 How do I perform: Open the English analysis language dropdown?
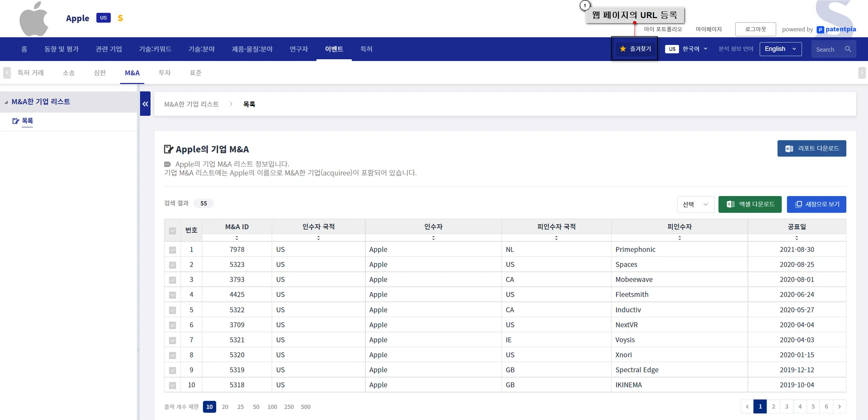tap(780, 49)
